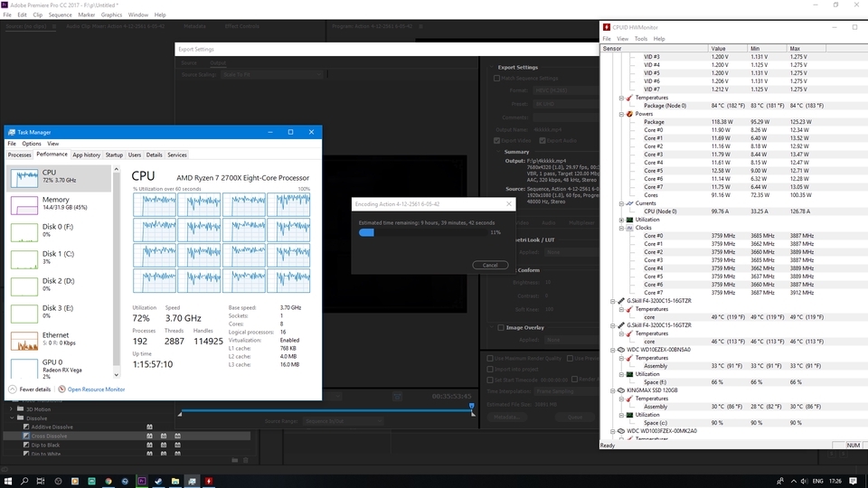This screenshot has height=488, width=868.
Task: Click the export preview playhead marker
Action: 472,407
